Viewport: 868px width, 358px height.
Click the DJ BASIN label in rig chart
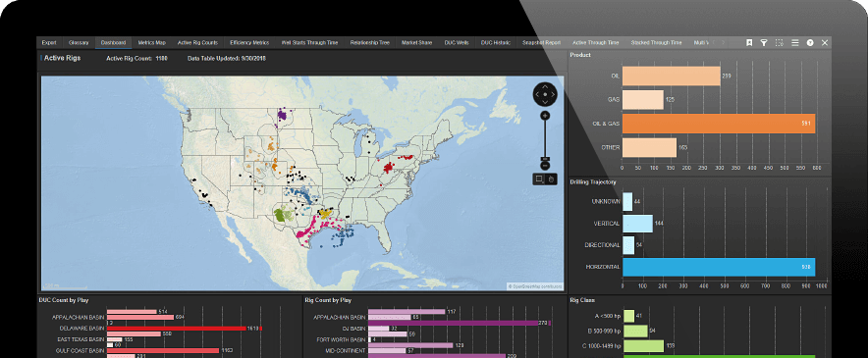[x=353, y=329]
